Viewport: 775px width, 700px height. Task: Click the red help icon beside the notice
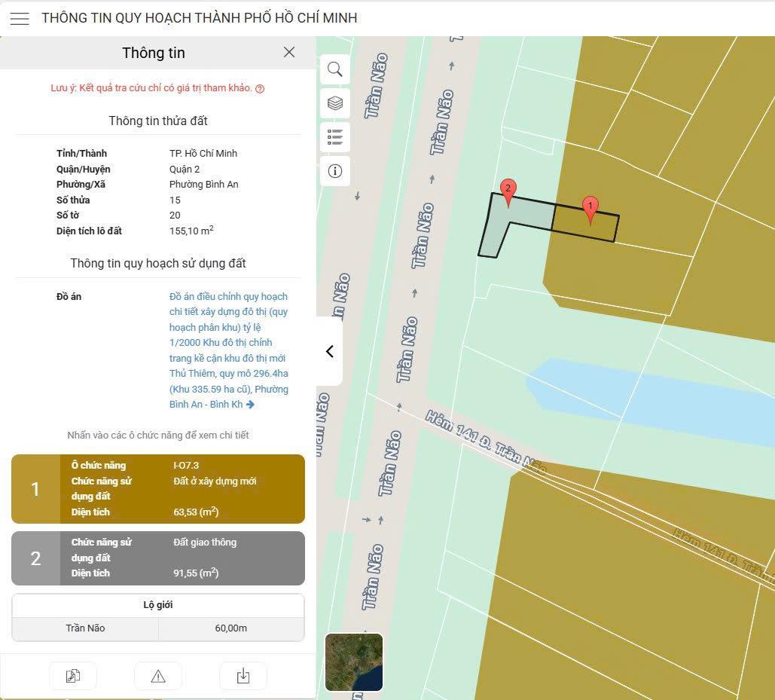coord(260,89)
